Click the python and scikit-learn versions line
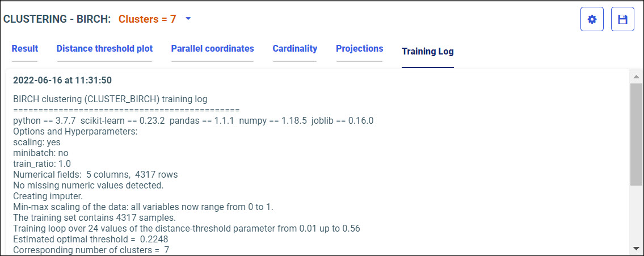644x256 pixels. point(193,120)
